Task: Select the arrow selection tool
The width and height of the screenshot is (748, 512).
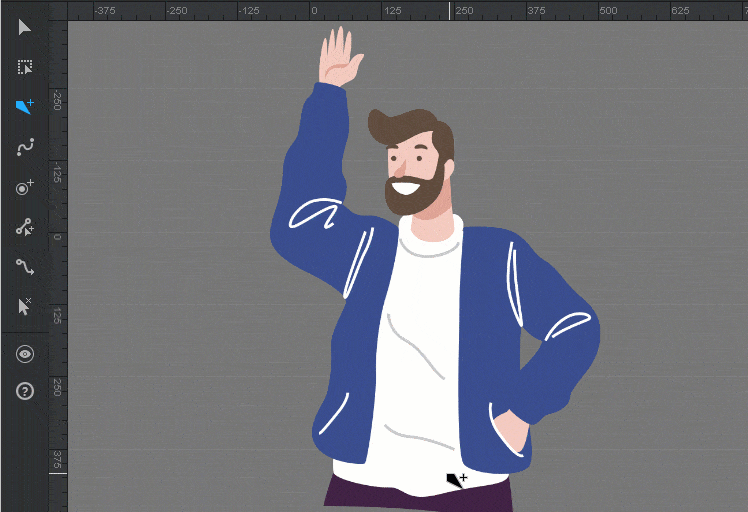Action: coord(25,27)
